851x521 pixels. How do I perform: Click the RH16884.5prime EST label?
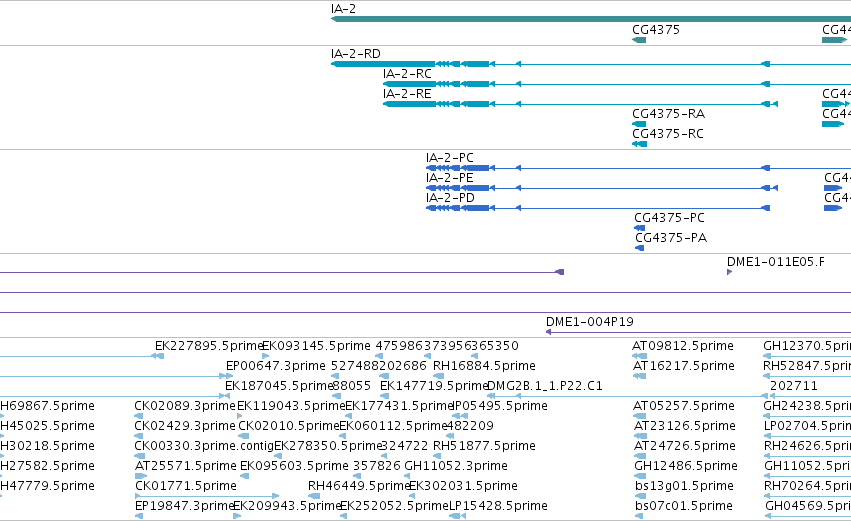point(484,366)
